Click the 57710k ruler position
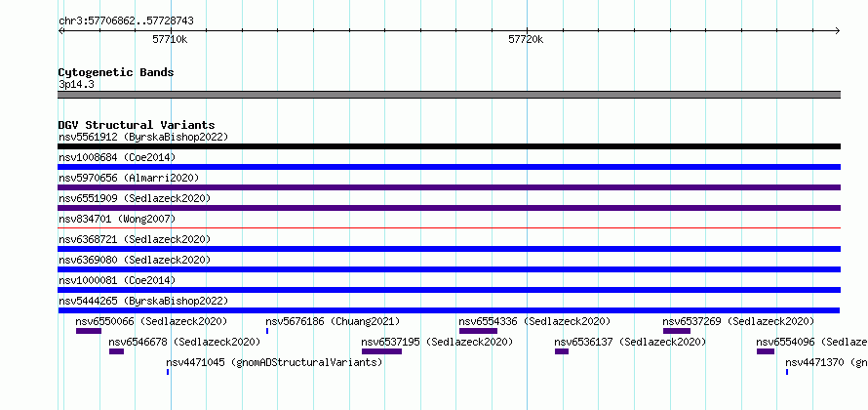868x410 pixels. [x=170, y=39]
